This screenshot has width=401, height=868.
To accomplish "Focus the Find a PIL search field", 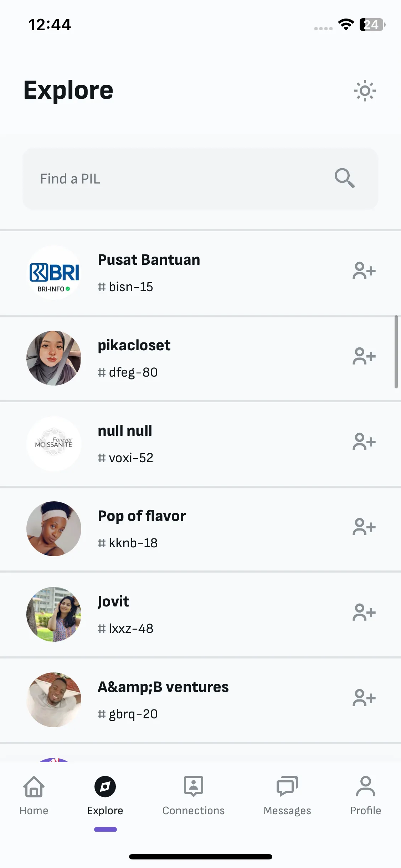I will 200,179.
